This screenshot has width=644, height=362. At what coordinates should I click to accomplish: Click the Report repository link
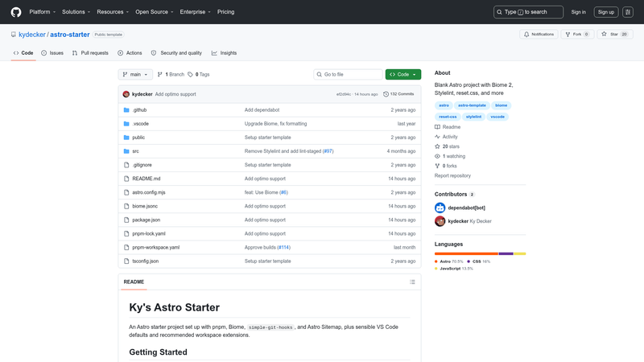point(452,175)
